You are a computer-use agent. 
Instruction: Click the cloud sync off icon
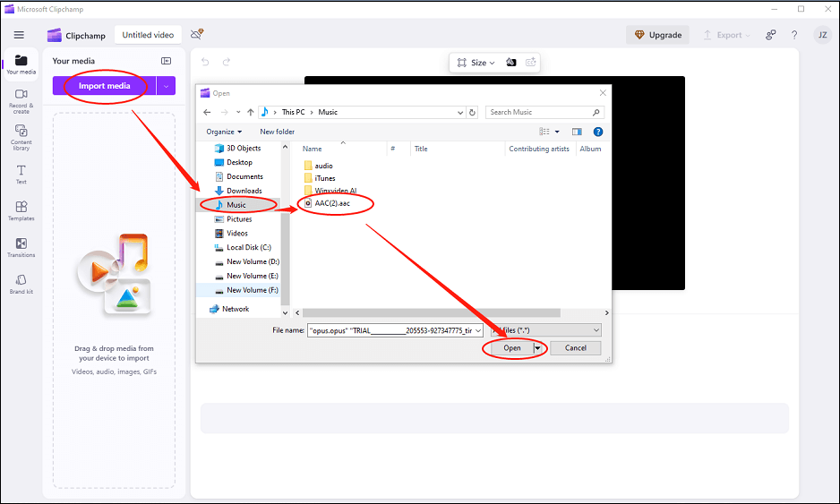point(197,34)
